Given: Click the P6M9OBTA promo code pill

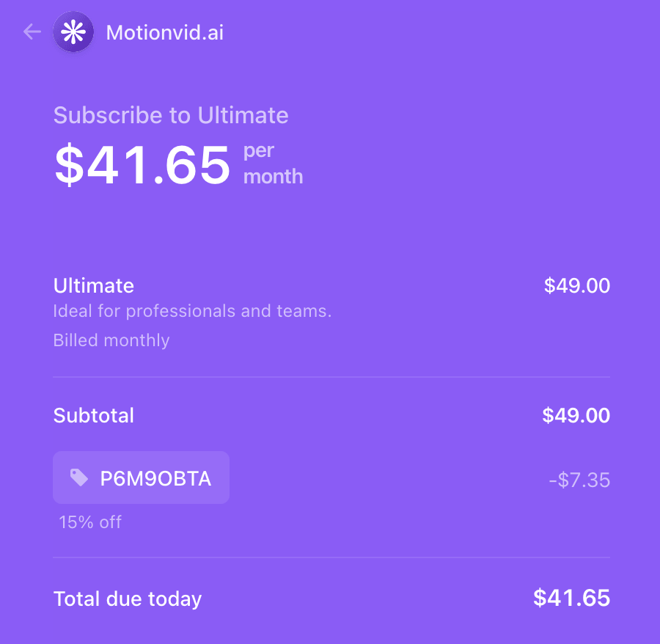Looking at the screenshot, I should pyautogui.click(x=141, y=478).
